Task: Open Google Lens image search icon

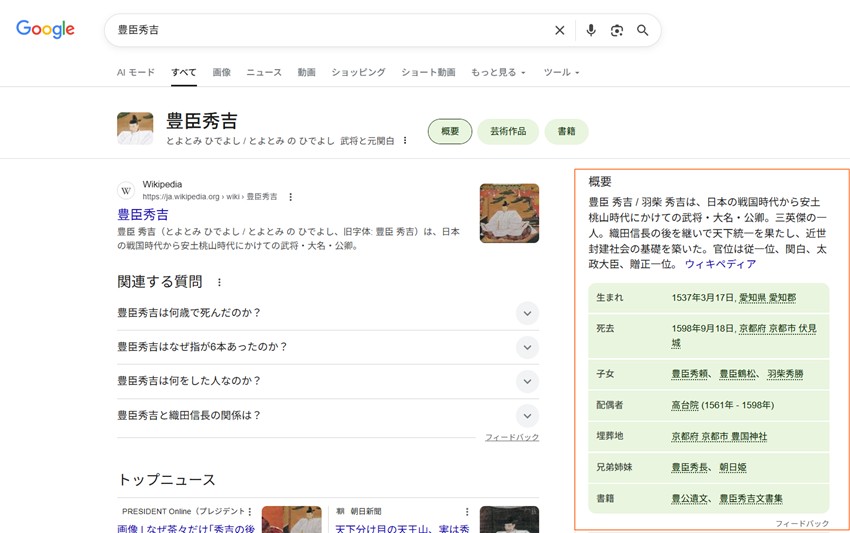Action: tap(617, 30)
